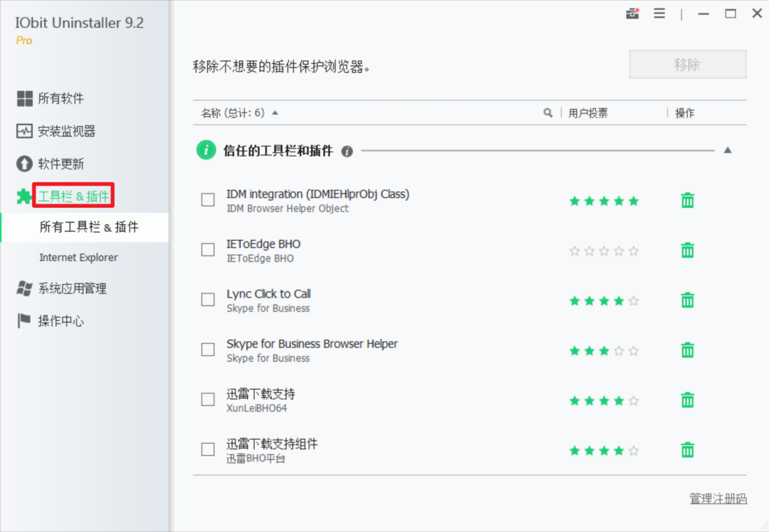The image size is (769, 532).
Task: Rate IDM integration using its star rating
Action: (605, 201)
